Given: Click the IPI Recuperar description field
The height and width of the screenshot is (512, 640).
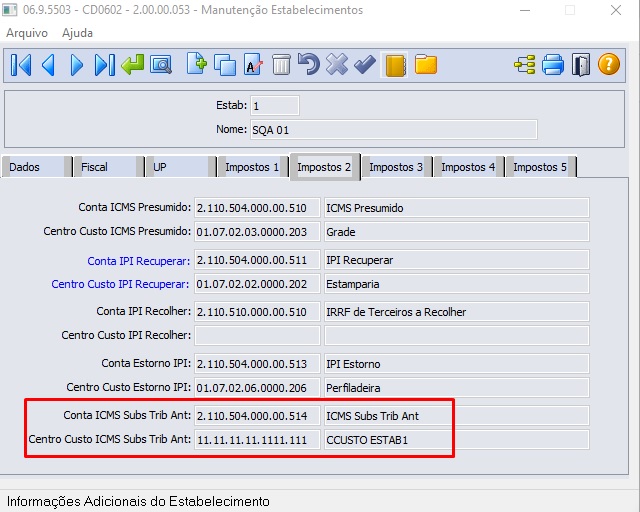Looking at the screenshot, I should pyautogui.click(x=457, y=260).
